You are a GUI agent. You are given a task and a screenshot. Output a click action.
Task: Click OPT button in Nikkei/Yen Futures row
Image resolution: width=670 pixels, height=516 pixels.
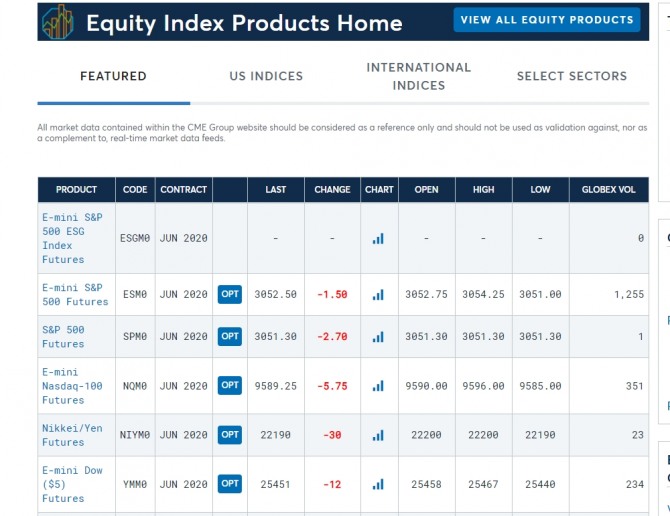pyautogui.click(x=230, y=435)
